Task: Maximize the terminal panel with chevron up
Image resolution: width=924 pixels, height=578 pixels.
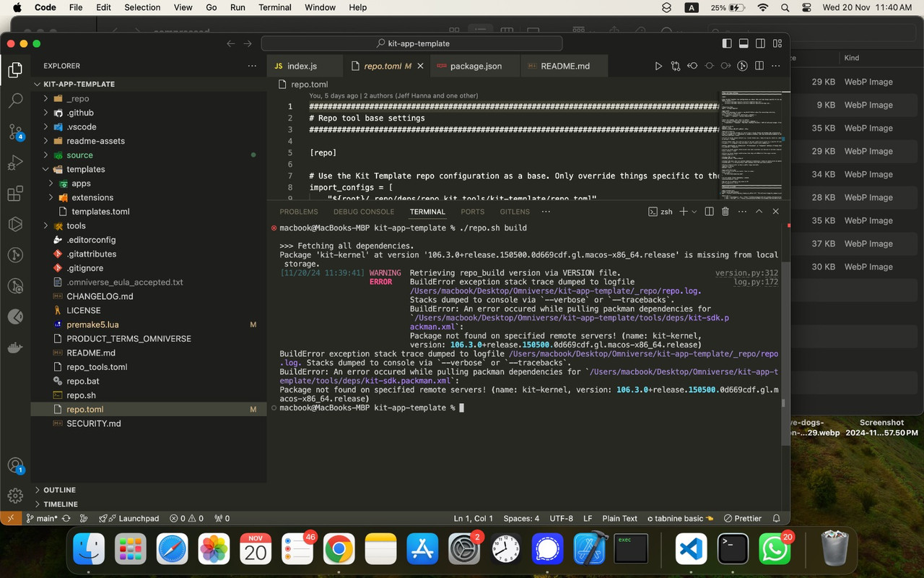Action: tap(759, 212)
